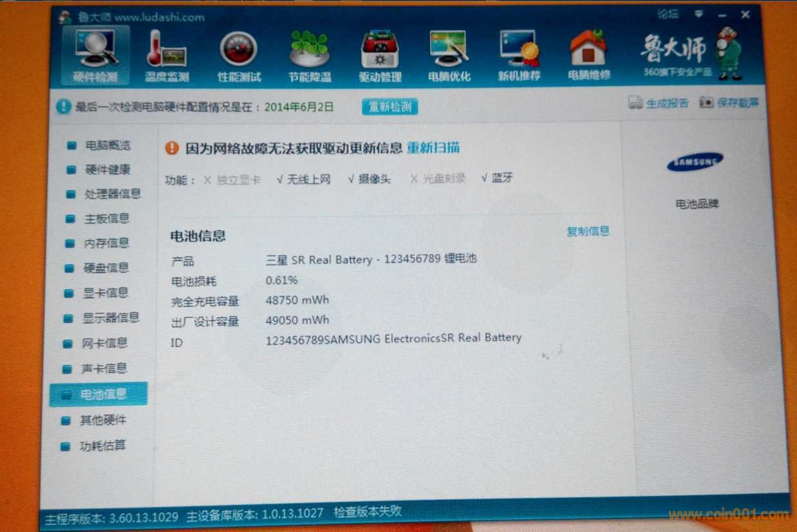Screen dimensions: 797x532
Task: Open 电脑维修 computer repair icon
Action: coord(588,57)
